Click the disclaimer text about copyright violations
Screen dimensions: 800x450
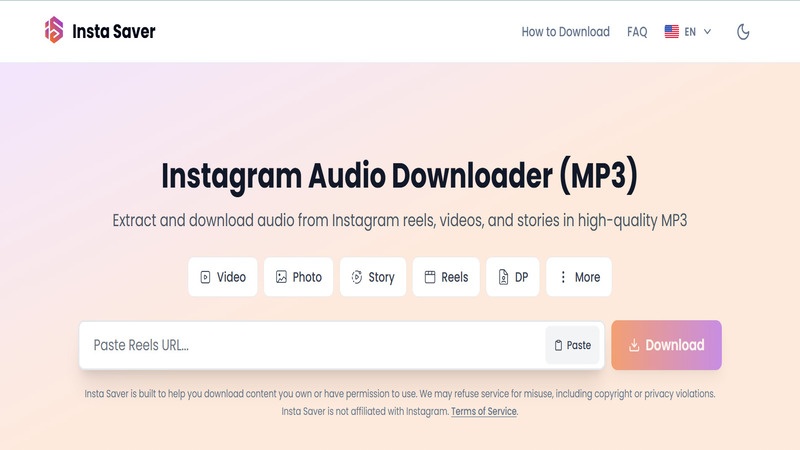pos(399,393)
